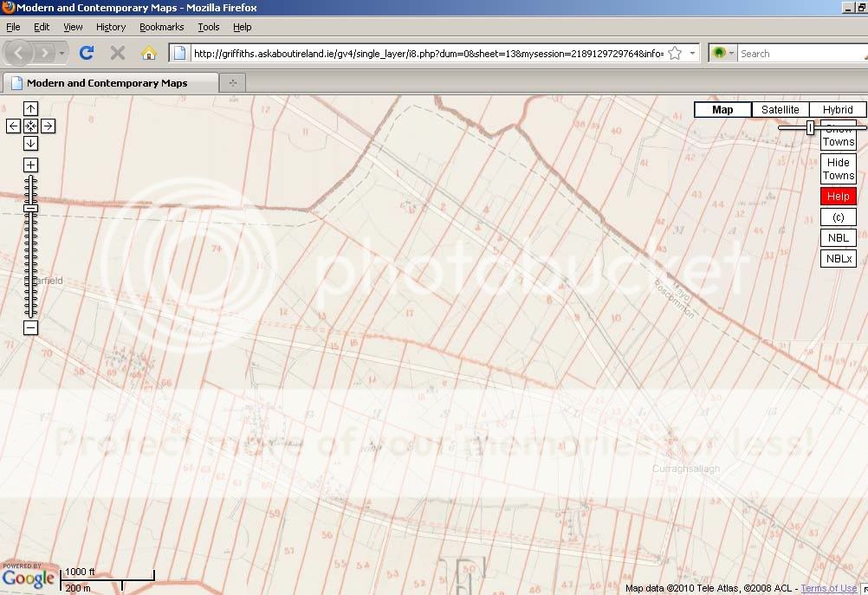Expand the back/forward history dropdown arrow
Image resolution: width=868 pixels, height=595 pixels.
(x=62, y=54)
